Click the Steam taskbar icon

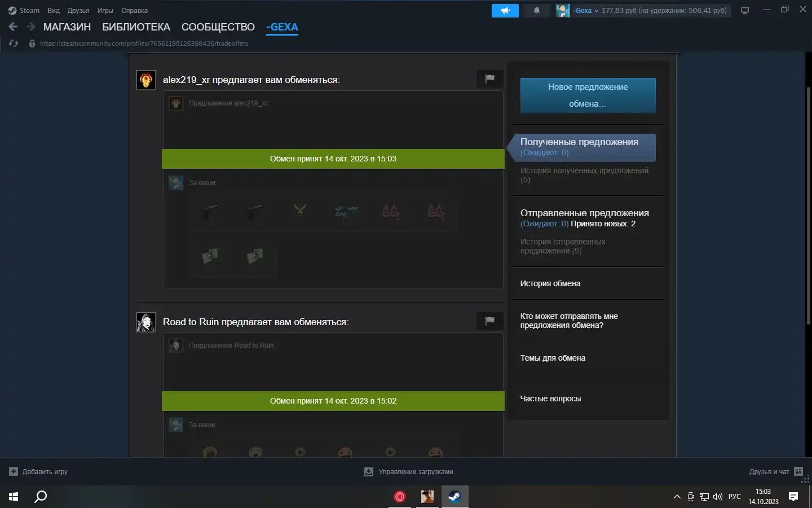454,497
